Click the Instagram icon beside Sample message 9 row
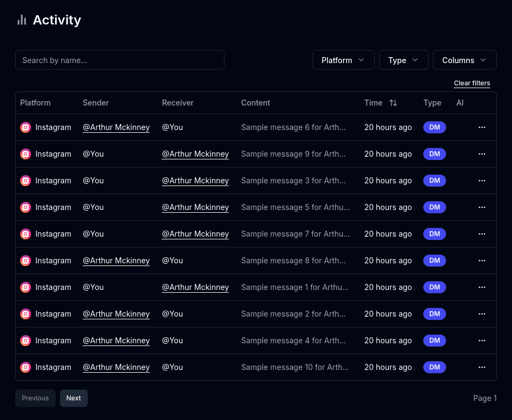 click(x=26, y=154)
